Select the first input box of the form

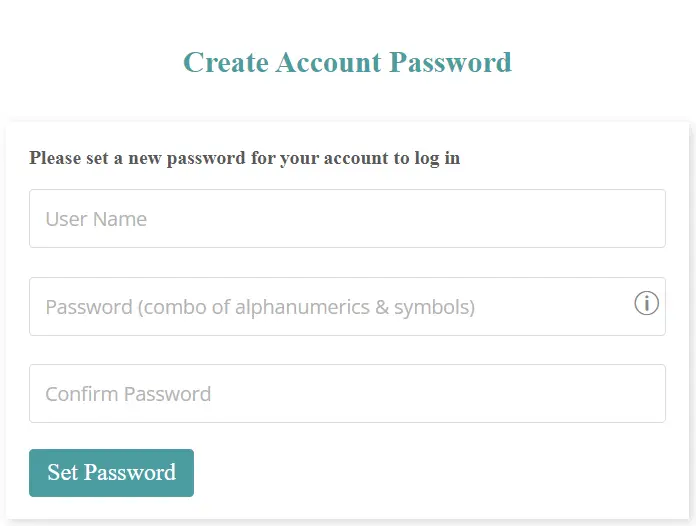(347, 219)
